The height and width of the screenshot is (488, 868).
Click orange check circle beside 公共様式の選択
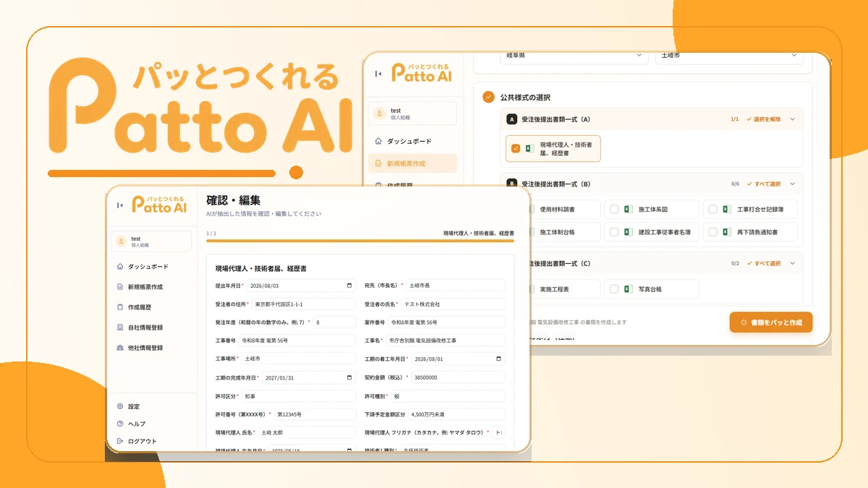click(x=488, y=97)
